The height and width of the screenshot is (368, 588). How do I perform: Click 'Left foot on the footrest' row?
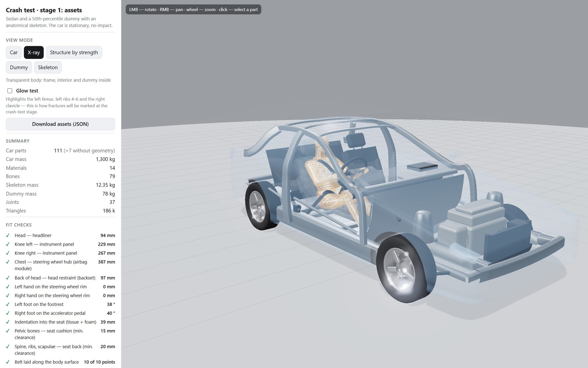(x=60, y=304)
